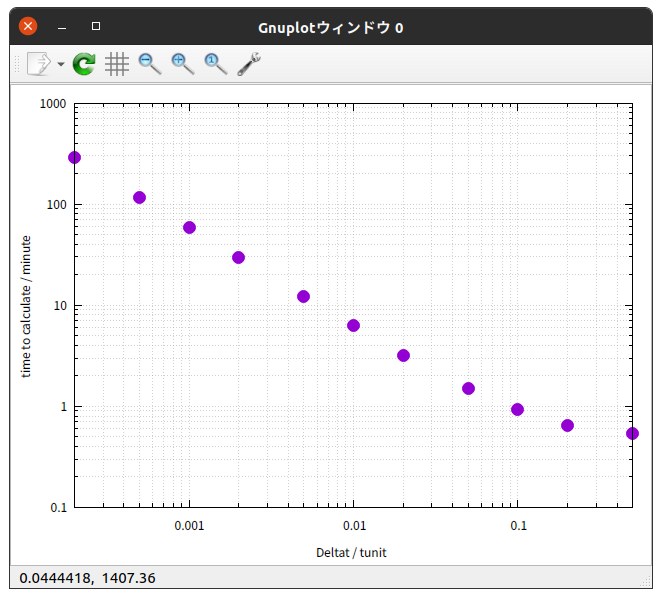This screenshot has width=662, height=598.
Task: Open the export dropdown arrow
Action: pyautogui.click(x=61, y=64)
